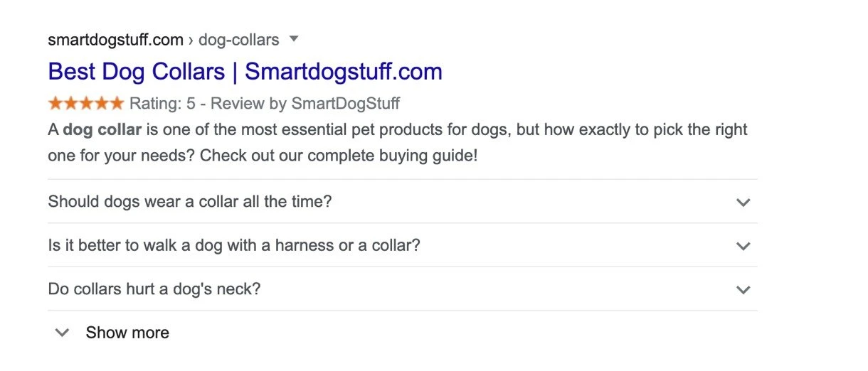Click the "dog-collars" breadcrumb path
This screenshot has width=868, height=371.
(238, 40)
